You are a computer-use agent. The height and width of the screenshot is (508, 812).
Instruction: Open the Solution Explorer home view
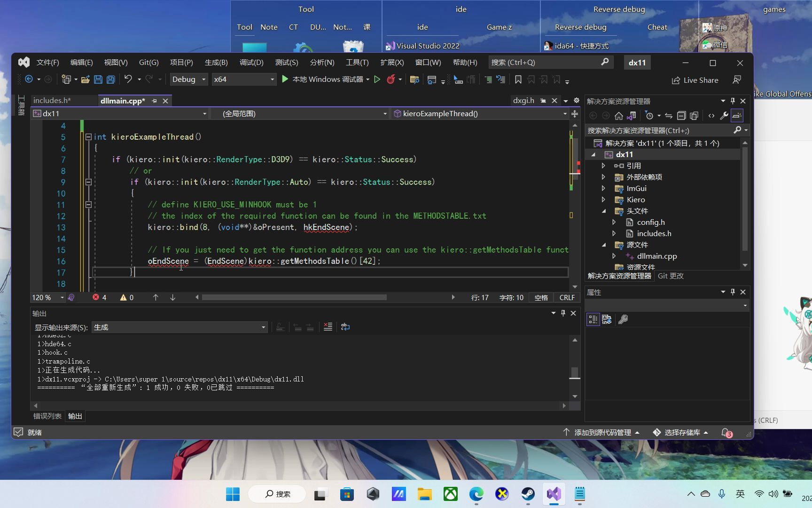coord(619,115)
